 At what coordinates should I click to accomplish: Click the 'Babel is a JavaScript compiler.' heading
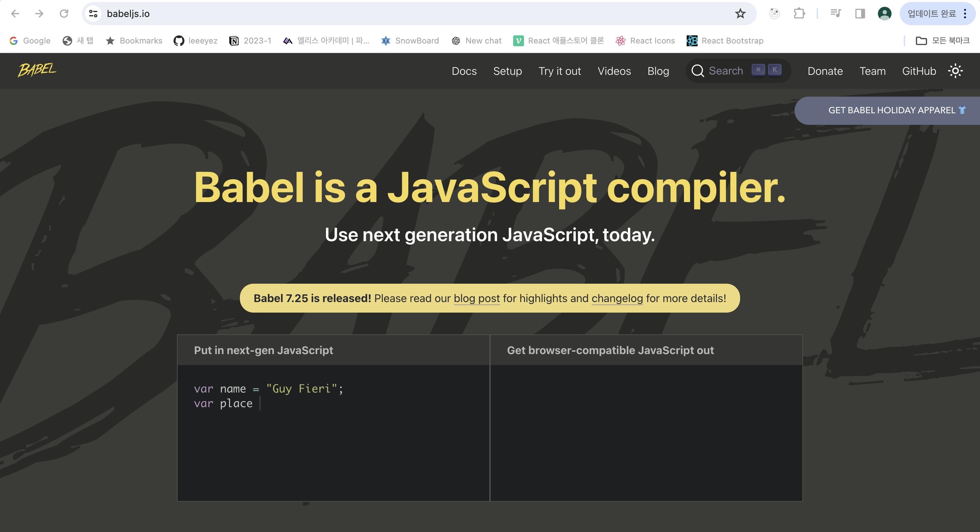(490, 188)
